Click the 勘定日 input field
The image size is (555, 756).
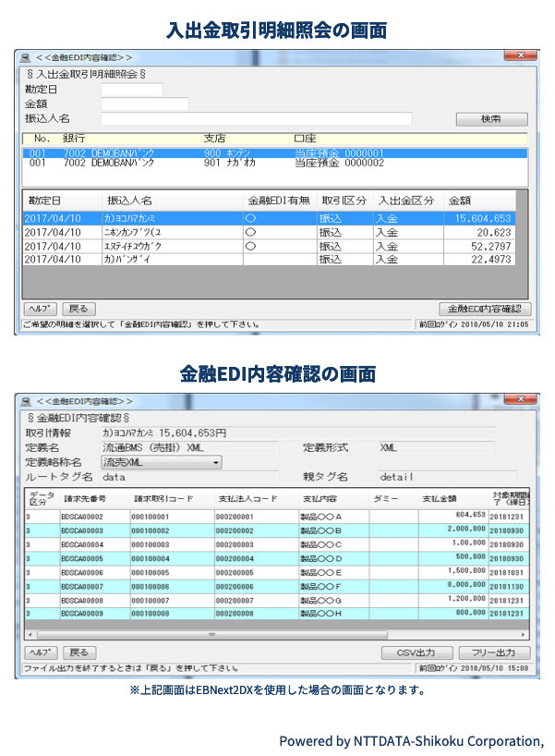point(131,90)
